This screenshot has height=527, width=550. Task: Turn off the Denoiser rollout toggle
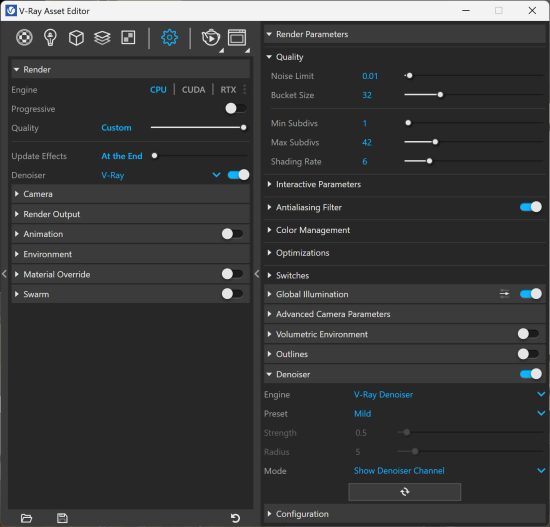coord(531,374)
